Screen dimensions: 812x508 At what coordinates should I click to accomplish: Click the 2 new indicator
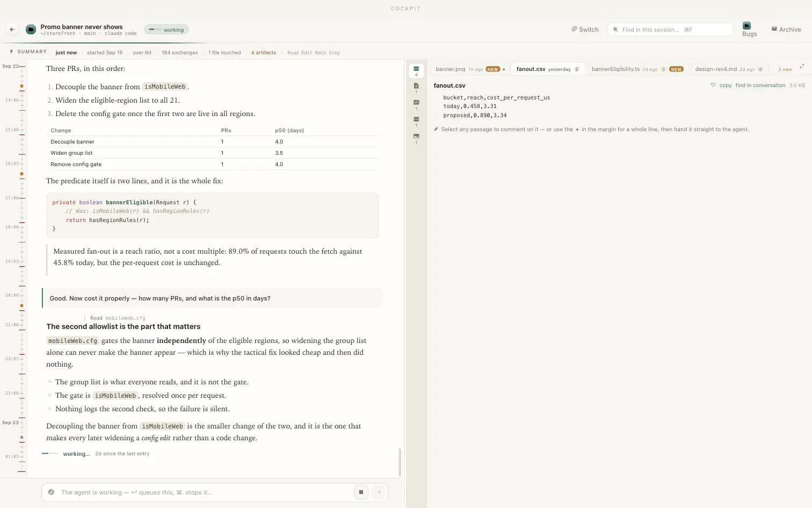click(x=785, y=69)
